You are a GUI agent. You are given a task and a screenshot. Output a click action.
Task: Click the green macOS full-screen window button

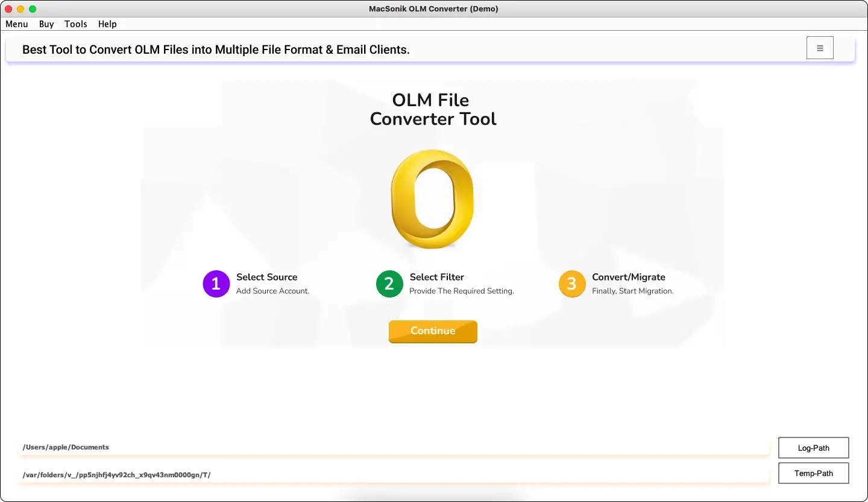pos(33,9)
